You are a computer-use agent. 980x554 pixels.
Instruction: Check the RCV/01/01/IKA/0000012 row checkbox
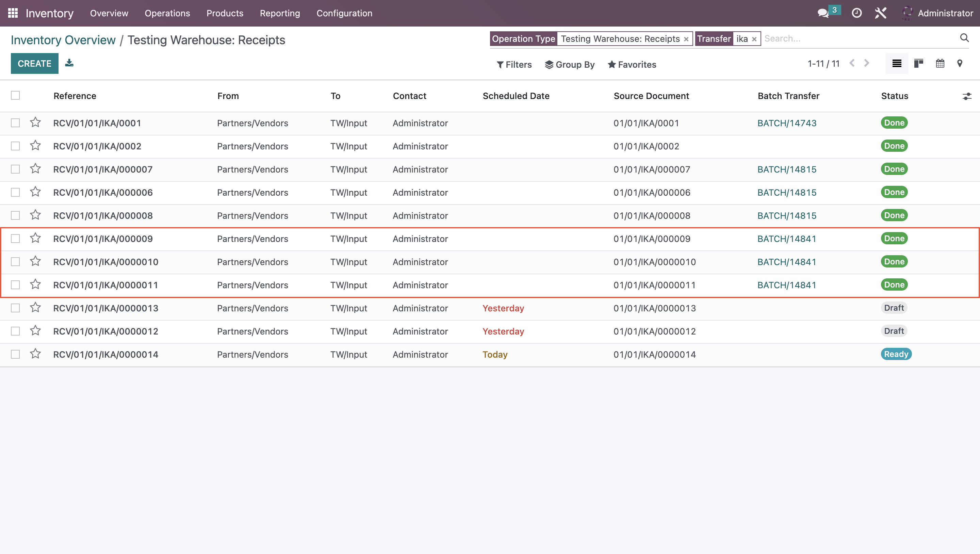click(15, 331)
